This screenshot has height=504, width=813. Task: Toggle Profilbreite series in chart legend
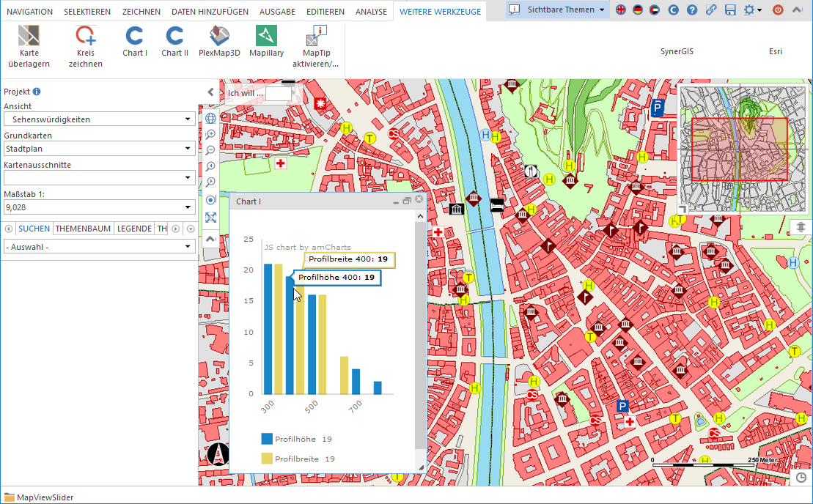(296, 459)
